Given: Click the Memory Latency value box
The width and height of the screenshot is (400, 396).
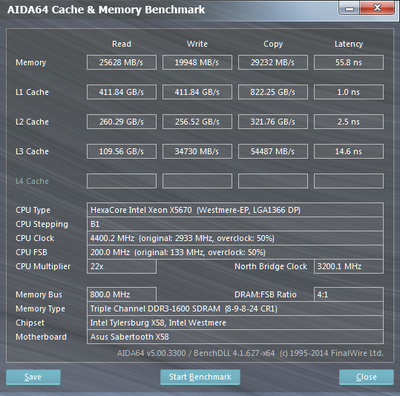Looking at the screenshot, I should (349, 62).
